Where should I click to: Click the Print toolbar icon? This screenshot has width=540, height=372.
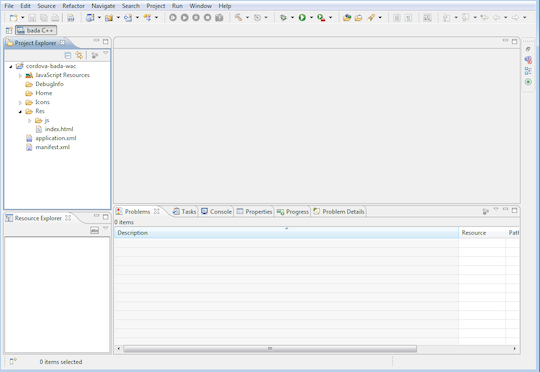[x=55, y=18]
